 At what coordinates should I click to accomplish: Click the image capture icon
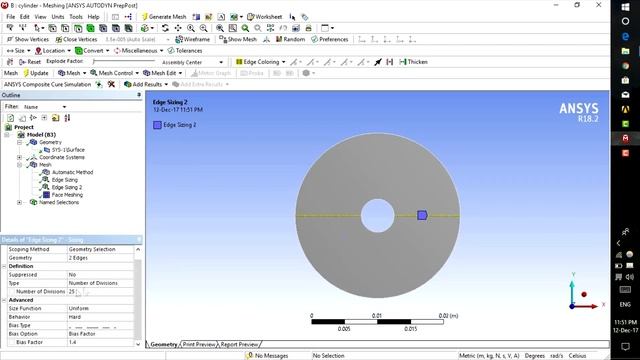tap(296, 28)
